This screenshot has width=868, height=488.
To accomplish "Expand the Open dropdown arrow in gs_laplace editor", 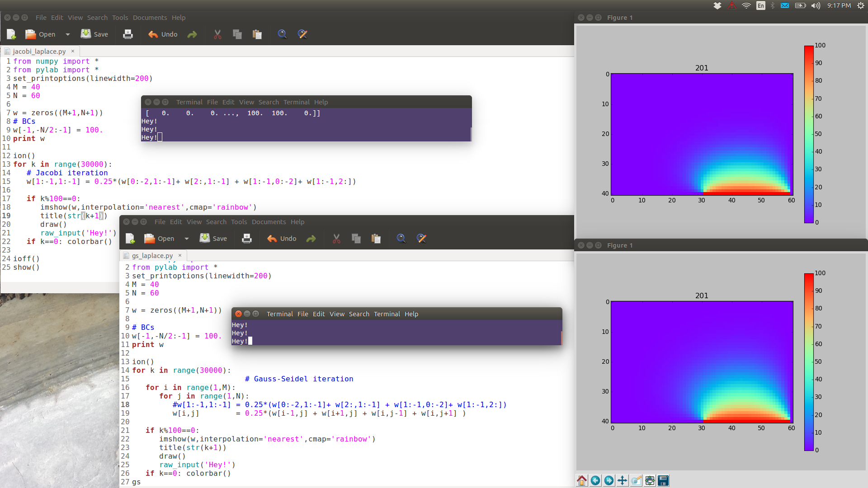I will pos(187,239).
